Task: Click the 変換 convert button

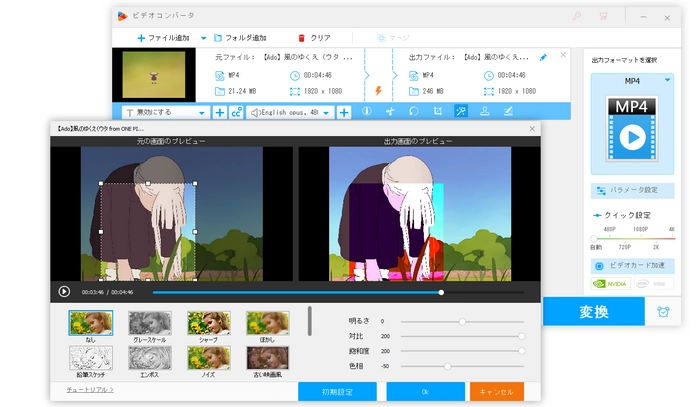Action: click(594, 311)
